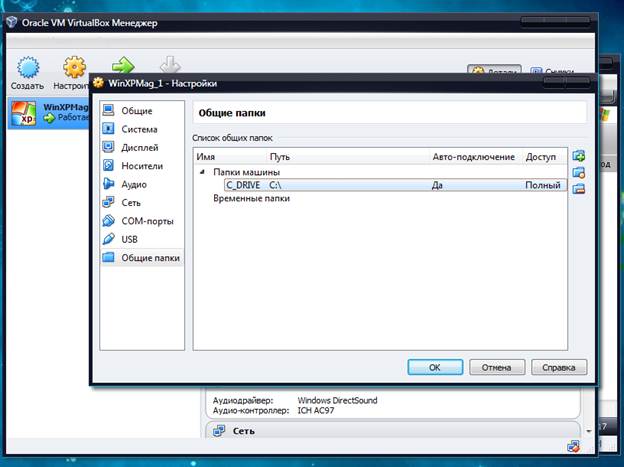Click the Да auto-mount value
The image size is (624, 467).
click(x=437, y=185)
